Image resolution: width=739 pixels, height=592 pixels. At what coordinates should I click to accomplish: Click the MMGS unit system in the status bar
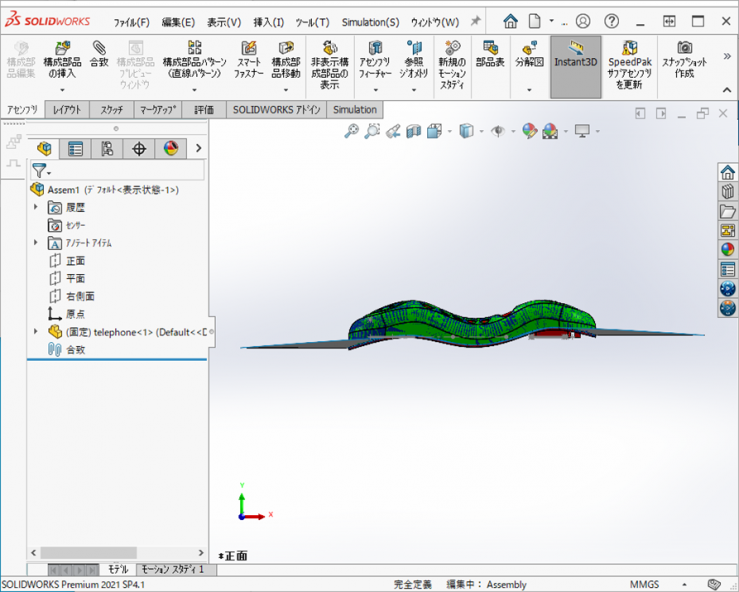coord(644,584)
